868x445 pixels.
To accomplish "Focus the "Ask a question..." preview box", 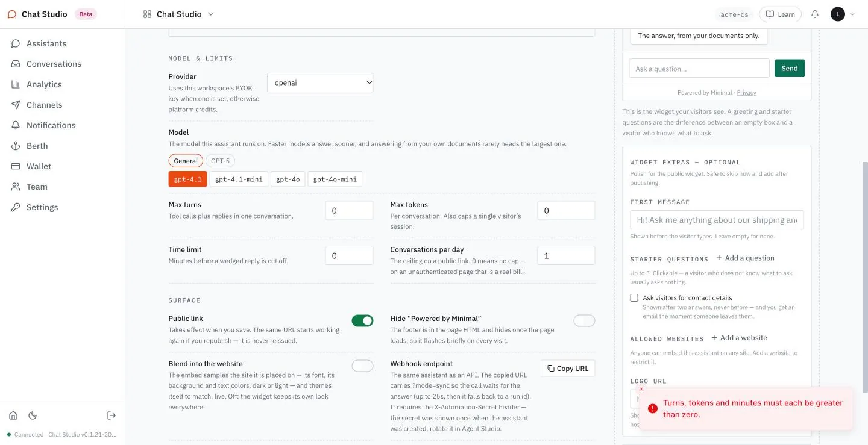I will coord(699,69).
